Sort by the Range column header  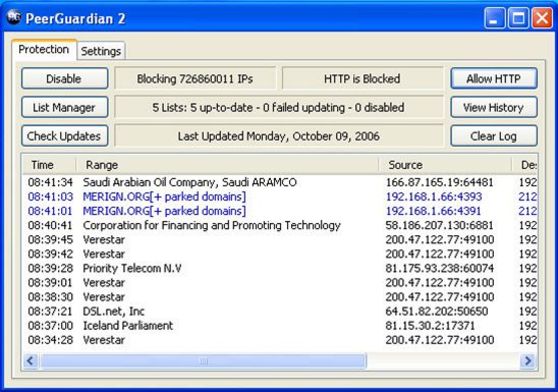tap(227, 165)
